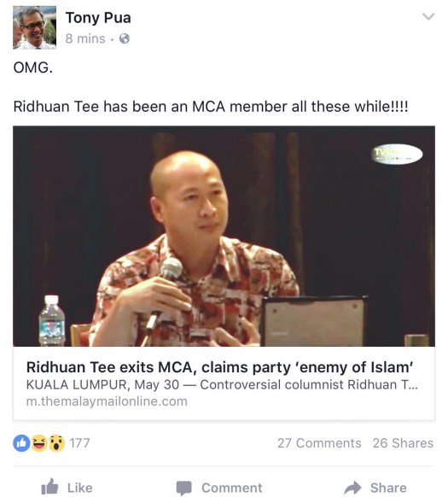This screenshot has height=497, width=448.
Task: Open the m.themalaymailonline.com source link
Action: coord(107,401)
